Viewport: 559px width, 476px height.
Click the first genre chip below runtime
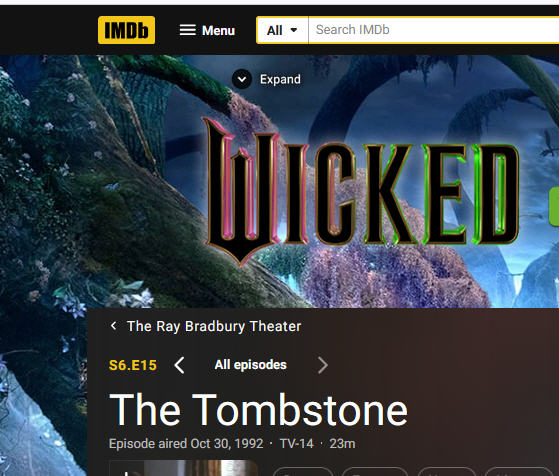303,471
